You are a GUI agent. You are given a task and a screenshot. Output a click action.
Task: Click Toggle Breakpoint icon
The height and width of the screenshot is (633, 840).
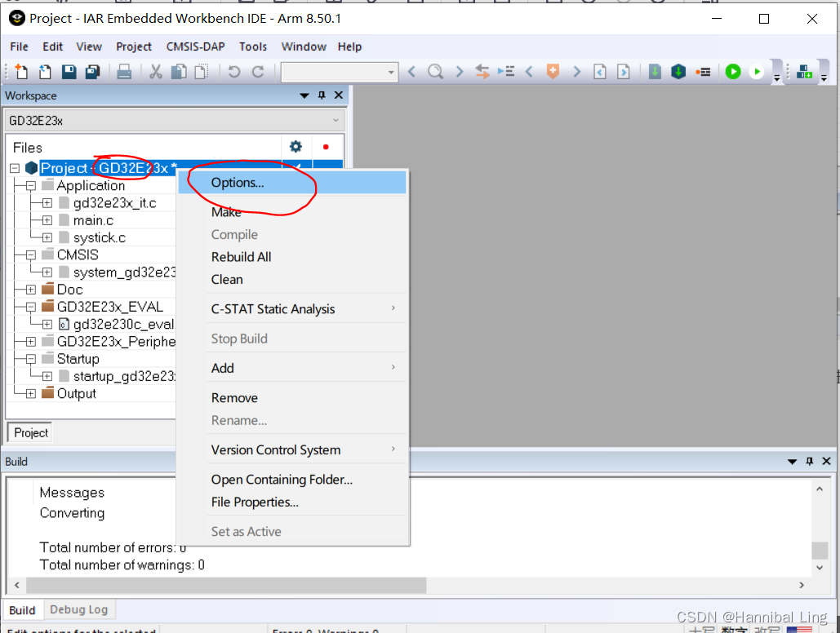[x=703, y=71]
